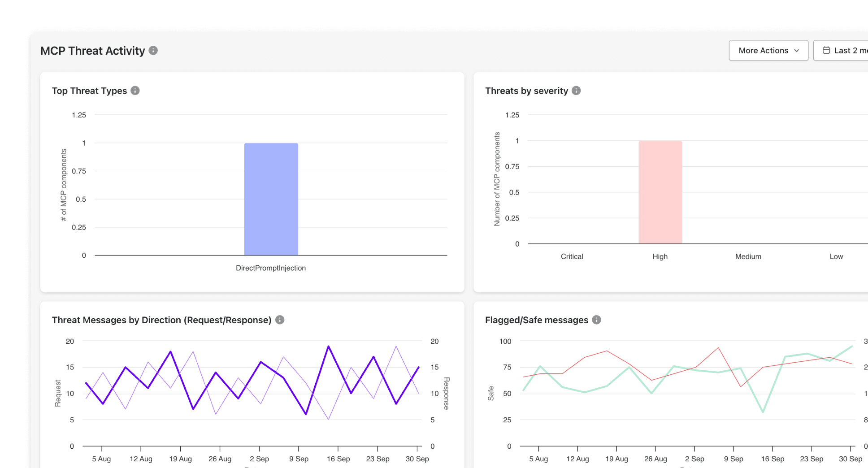Open the MCP Threat Activity info tooltip
868x468 pixels.
tap(152, 51)
